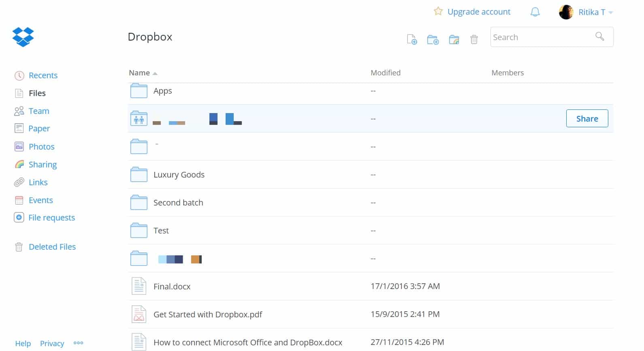Click the Modified column header

pos(386,73)
